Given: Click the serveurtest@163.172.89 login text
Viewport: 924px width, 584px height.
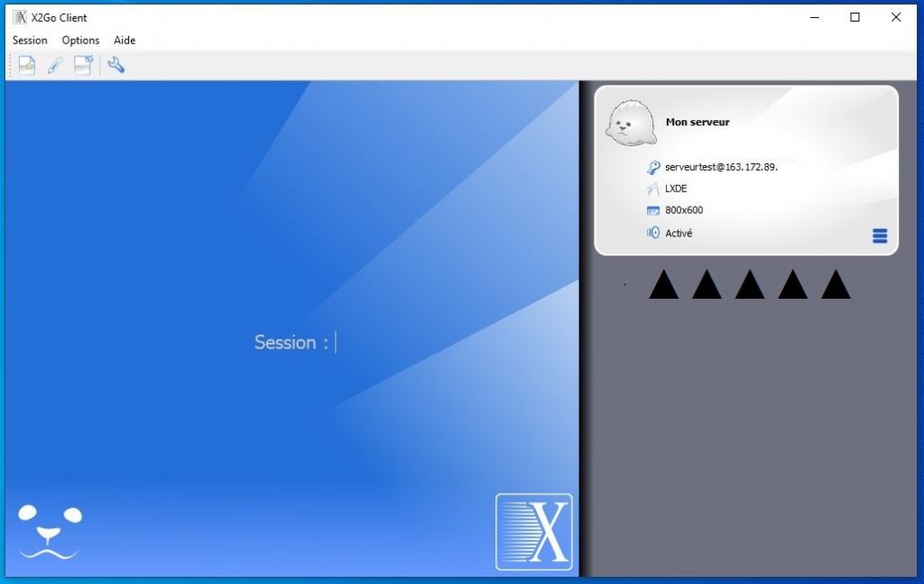Looking at the screenshot, I should (721, 167).
